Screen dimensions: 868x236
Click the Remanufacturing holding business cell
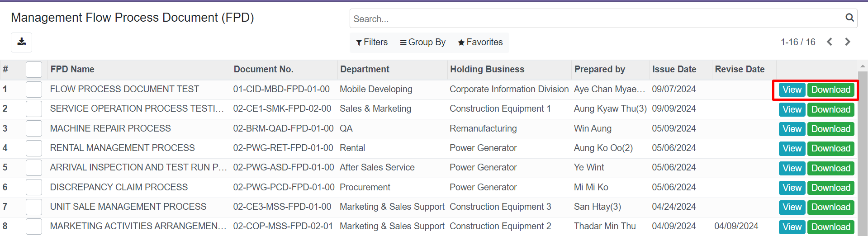pos(483,128)
